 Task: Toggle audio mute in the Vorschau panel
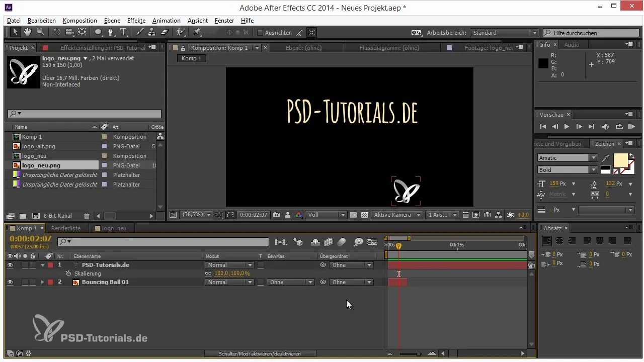tap(605, 127)
